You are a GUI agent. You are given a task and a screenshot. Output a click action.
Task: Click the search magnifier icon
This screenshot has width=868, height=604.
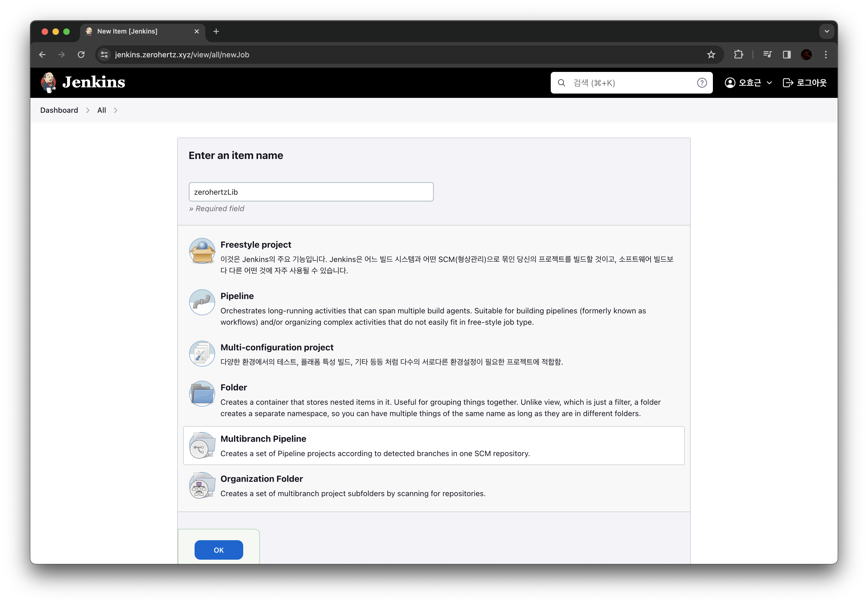[561, 83]
